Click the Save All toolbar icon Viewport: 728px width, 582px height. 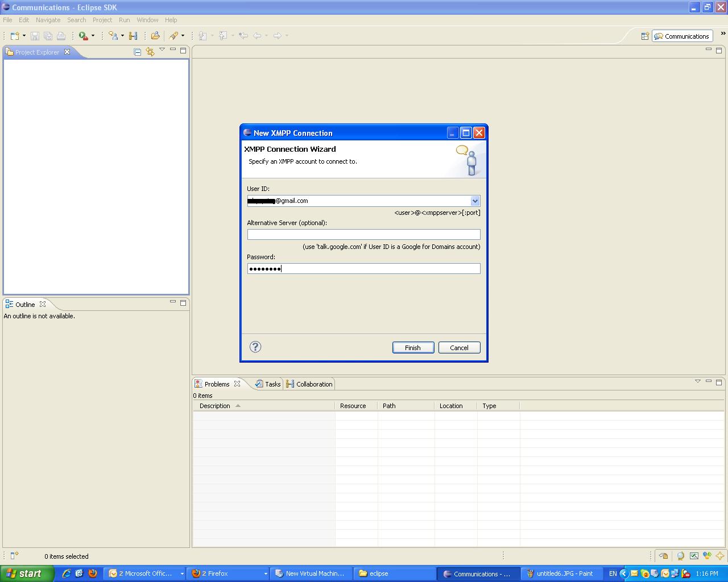[48, 36]
